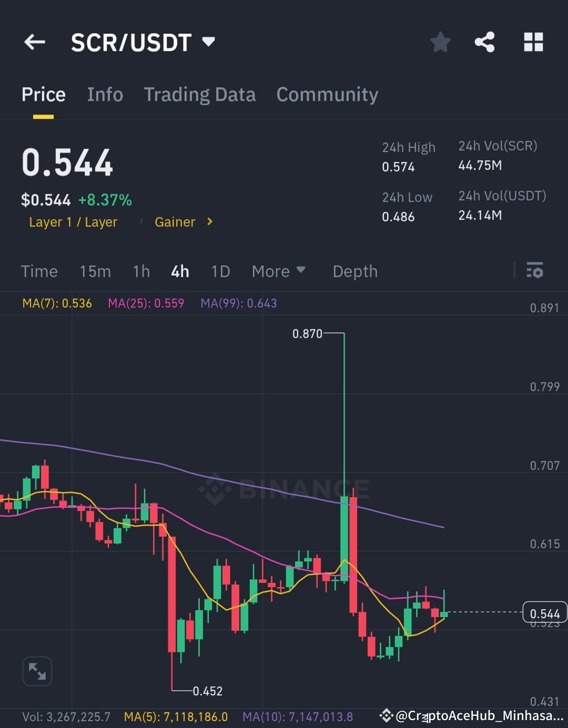
Task: Open the SCR/USDT pair selector dropdown
Action: [143, 43]
